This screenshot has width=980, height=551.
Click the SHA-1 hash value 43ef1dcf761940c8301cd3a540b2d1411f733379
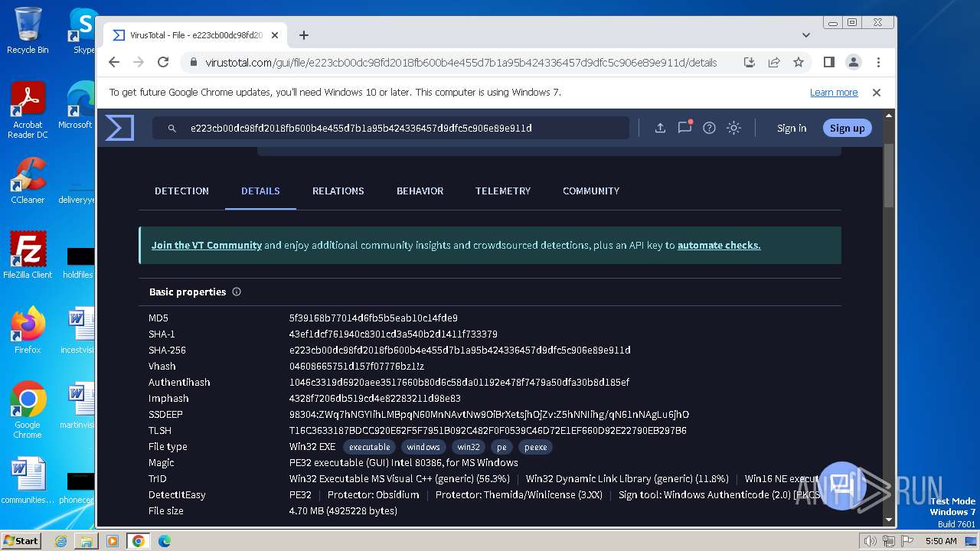tap(394, 334)
